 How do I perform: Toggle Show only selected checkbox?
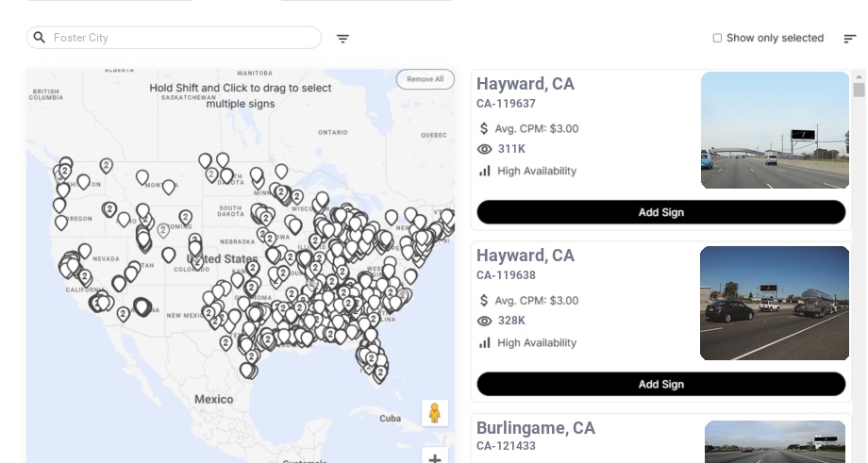point(717,39)
